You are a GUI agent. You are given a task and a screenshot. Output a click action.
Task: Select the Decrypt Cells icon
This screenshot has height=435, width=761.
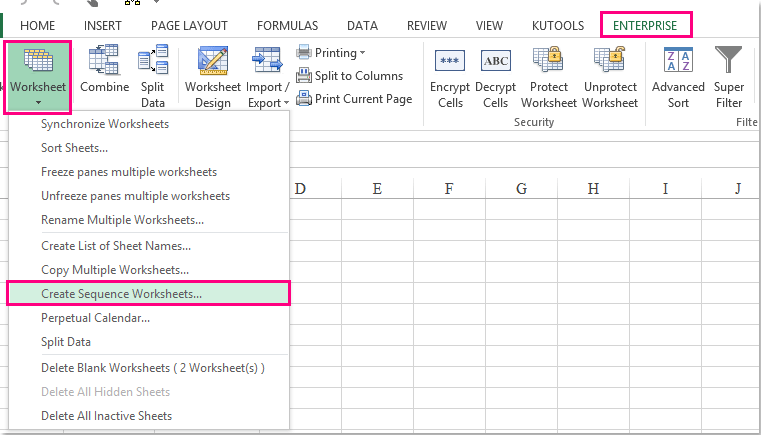click(496, 62)
